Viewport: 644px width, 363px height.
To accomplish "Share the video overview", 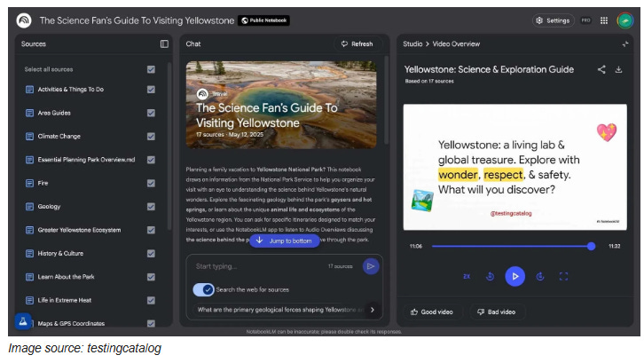I will pyautogui.click(x=601, y=69).
